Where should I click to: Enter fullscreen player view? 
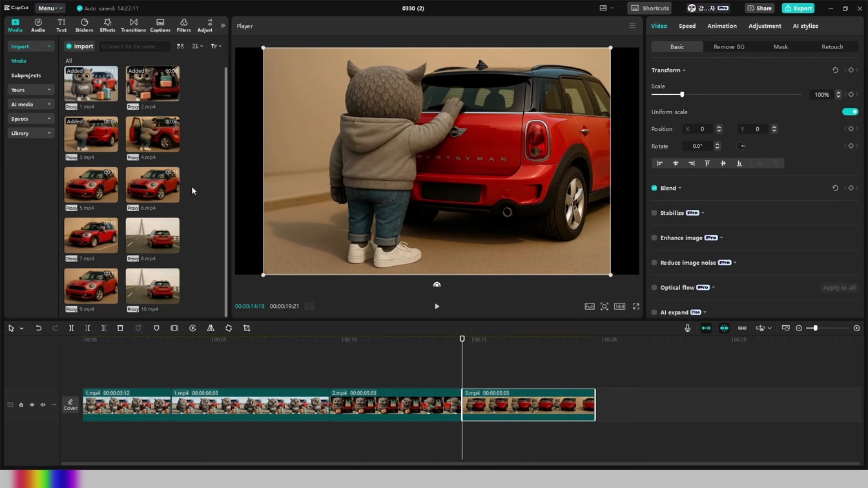coord(636,307)
